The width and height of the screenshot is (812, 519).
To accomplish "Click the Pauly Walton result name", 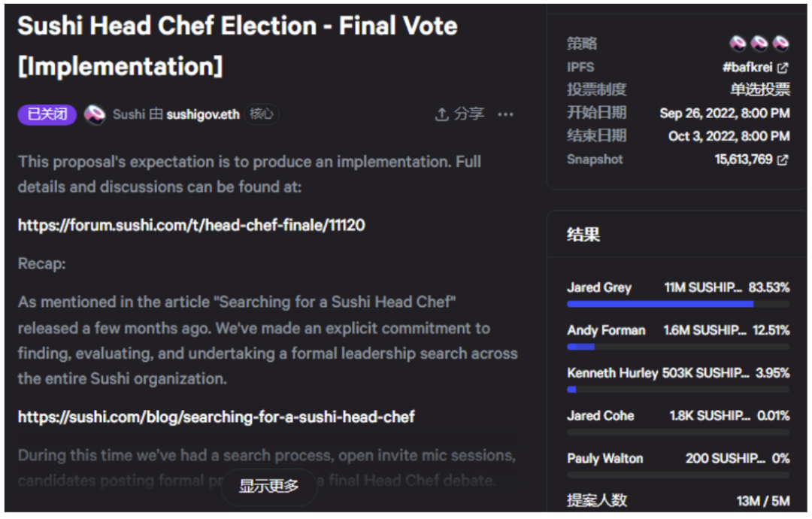I will tap(604, 459).
